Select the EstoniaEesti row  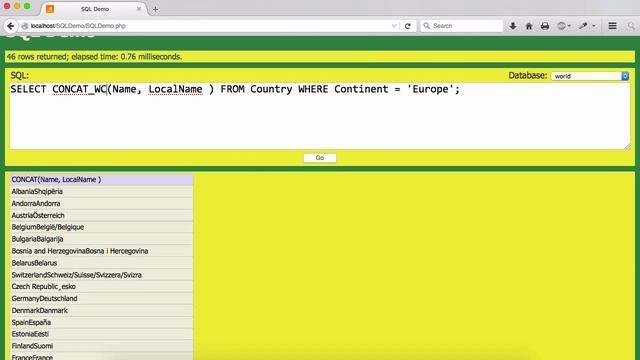101,334
